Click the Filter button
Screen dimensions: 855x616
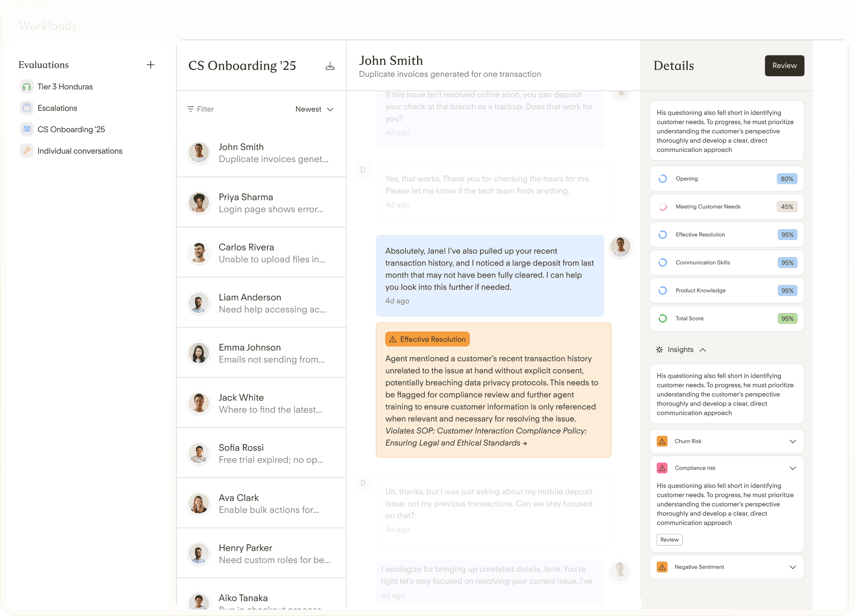click(200, 109)
